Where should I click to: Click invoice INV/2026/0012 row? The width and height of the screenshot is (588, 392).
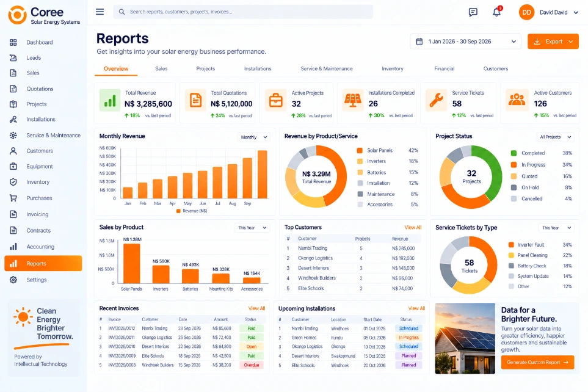click(181, 328)
